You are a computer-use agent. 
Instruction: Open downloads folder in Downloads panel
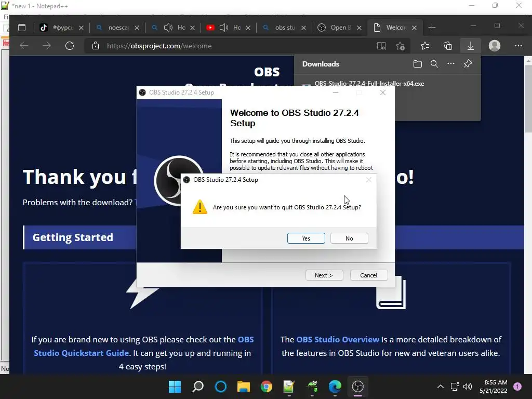[x=418, y=64]
